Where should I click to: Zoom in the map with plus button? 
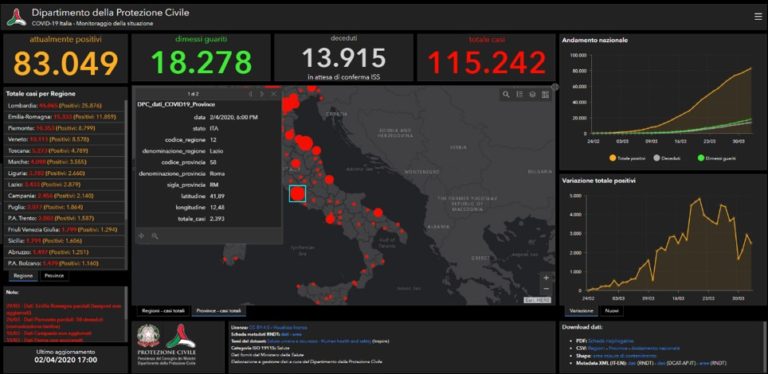pos(547,278)
